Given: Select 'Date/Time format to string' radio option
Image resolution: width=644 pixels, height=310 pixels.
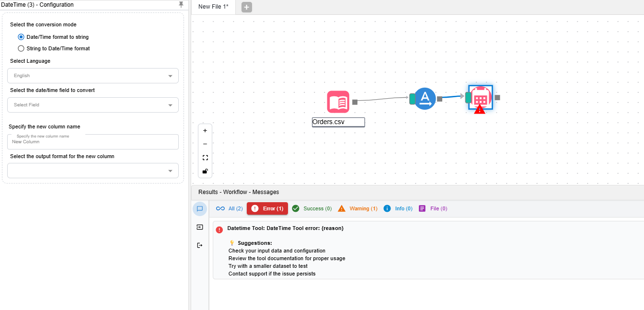Looking at the screenshot, I should pos(21,37).
